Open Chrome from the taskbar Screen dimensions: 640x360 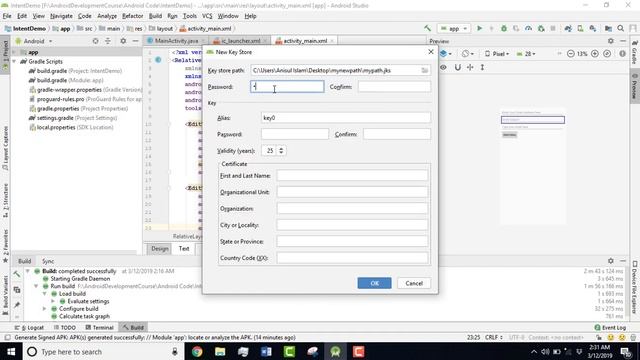coord(197,351)
